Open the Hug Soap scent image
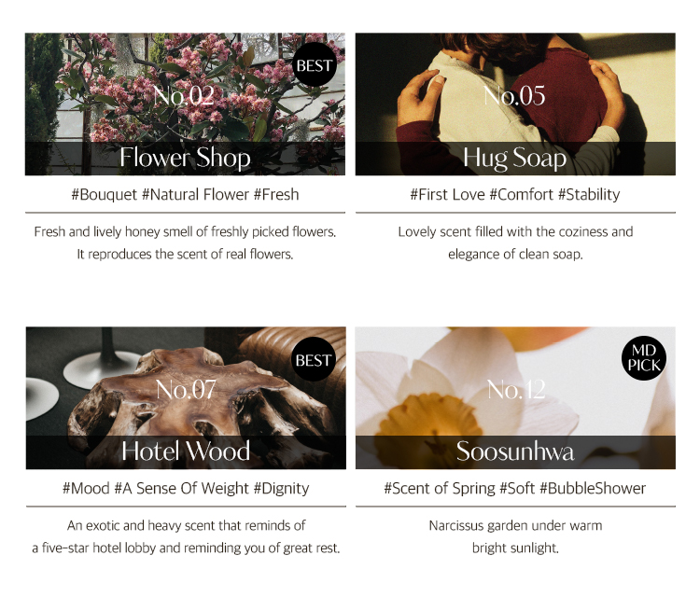This screenshot has height=597, width=700. click(515, 104)
